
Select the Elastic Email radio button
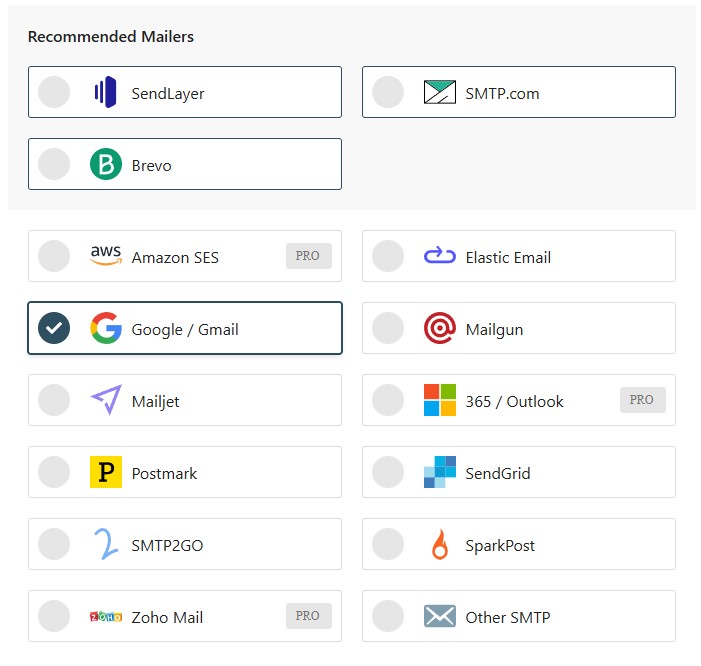(x=388, y=256)
